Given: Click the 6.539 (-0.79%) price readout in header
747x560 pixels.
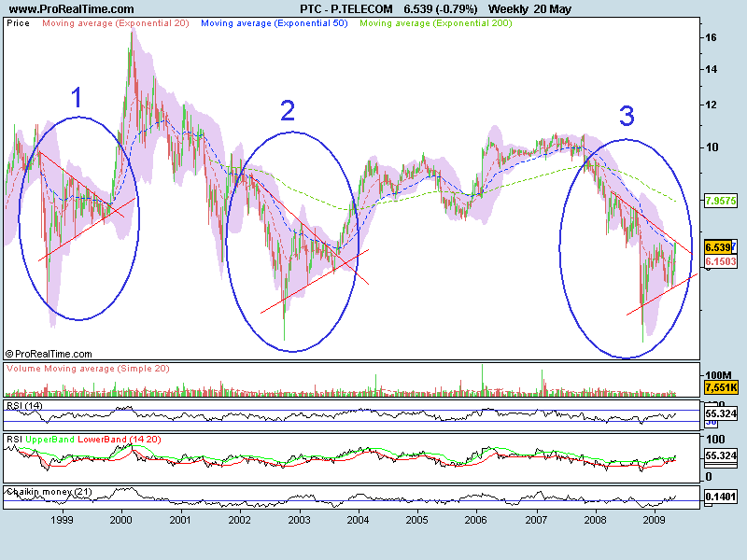Looking at the screenshot, I should pyautogui.click(x=441, y=9).
